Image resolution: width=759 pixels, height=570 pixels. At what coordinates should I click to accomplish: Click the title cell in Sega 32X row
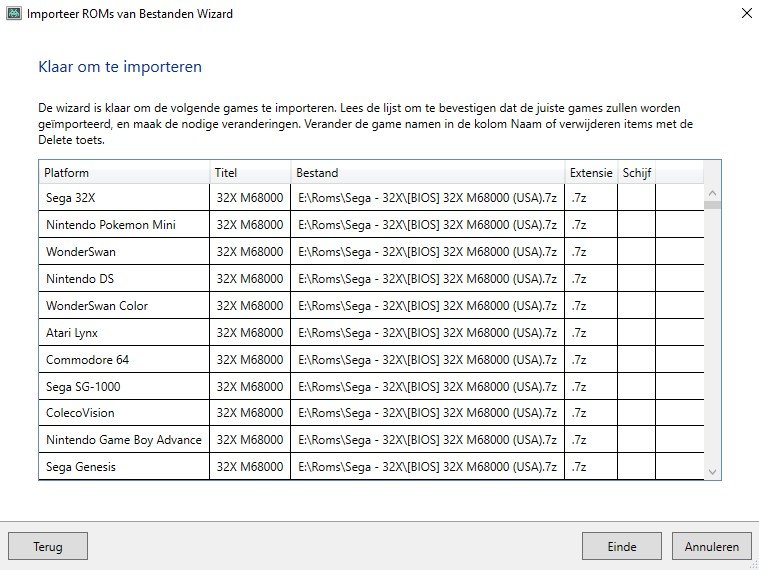click(x=250, y=197)
